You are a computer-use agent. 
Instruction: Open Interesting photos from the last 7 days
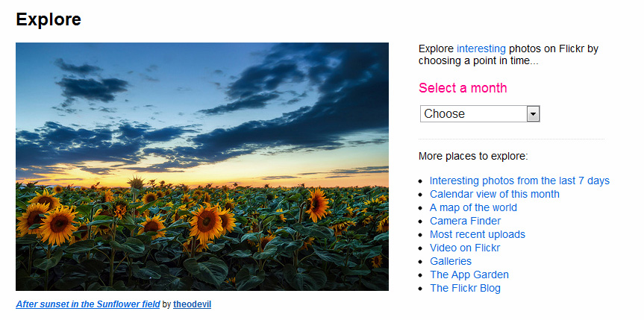519,181
